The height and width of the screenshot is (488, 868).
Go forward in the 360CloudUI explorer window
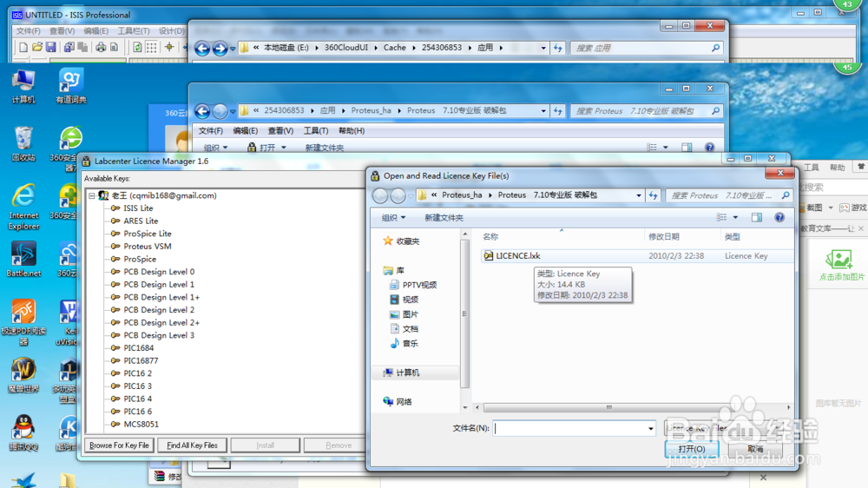[220, 49]
